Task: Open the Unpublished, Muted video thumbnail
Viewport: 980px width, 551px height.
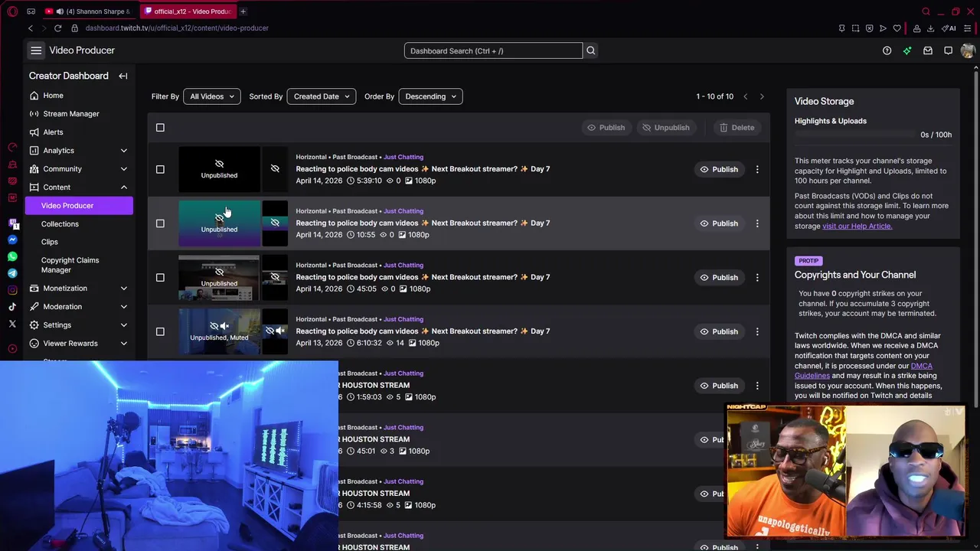Action: (220, 331)
